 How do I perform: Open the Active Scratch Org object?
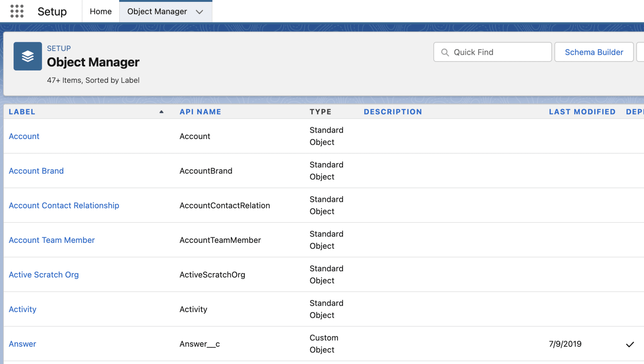pyautogui.click(x=44, y=274)
